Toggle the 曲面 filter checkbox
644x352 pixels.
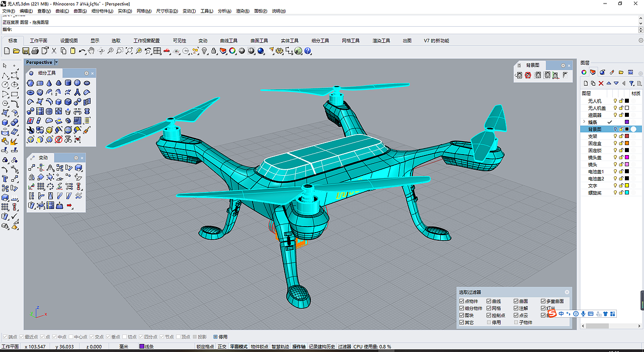click(516, 301)
